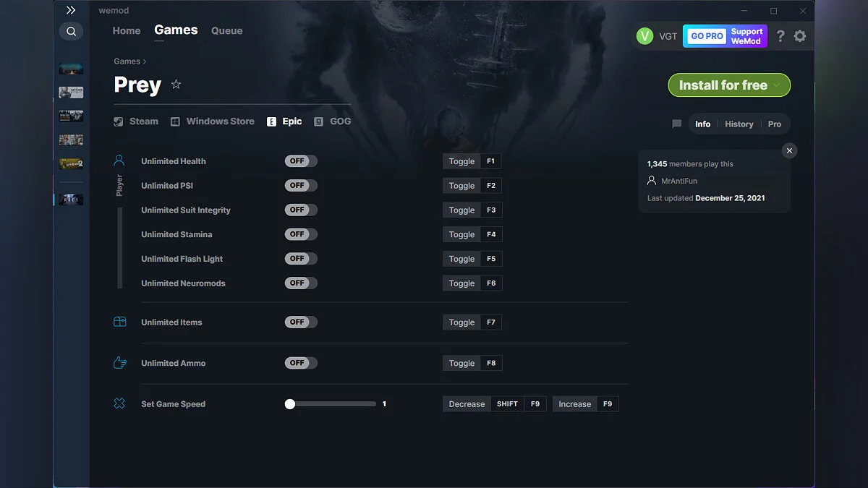The width and height of the screenshot is (868, 488).
Task: Click the Set Game Speed slider handle
Action: pyautogui.click(x=290, y=404)
